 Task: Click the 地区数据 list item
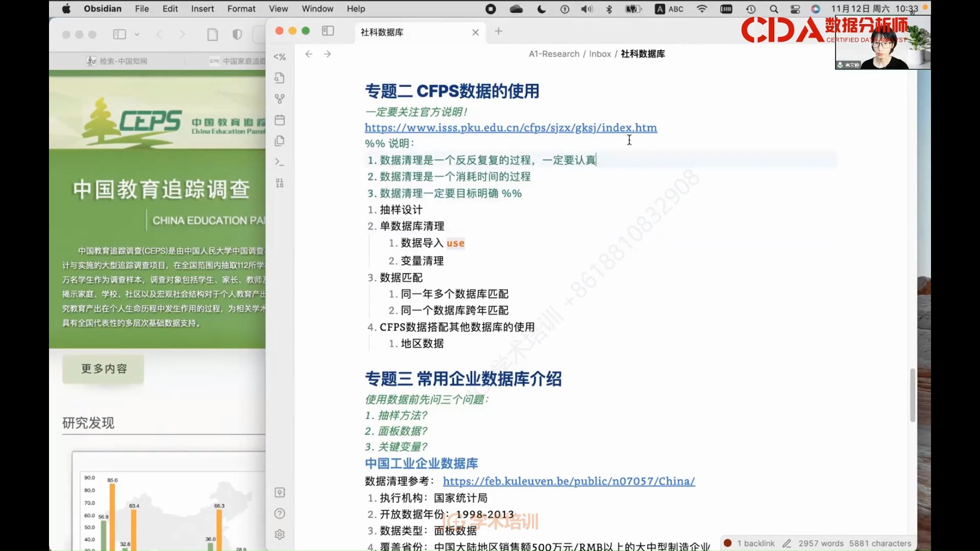[x=422, y=343]
